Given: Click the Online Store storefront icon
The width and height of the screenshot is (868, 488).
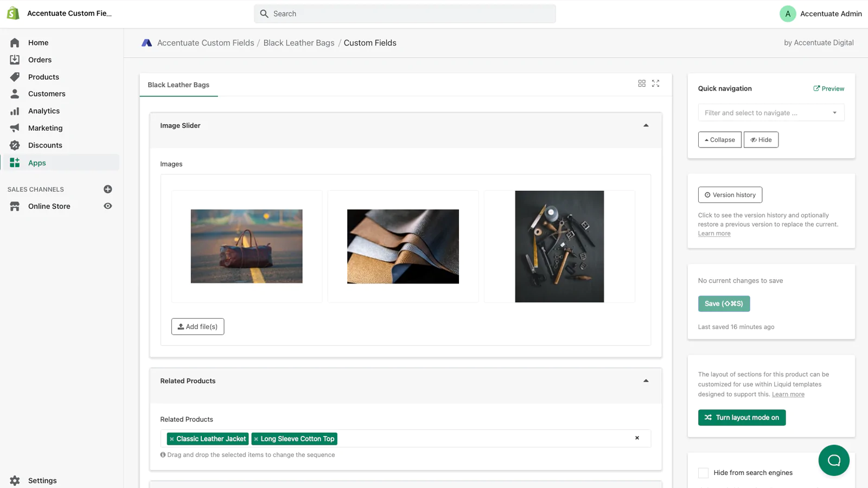Looking at the screenshot, I should point(15,207).
